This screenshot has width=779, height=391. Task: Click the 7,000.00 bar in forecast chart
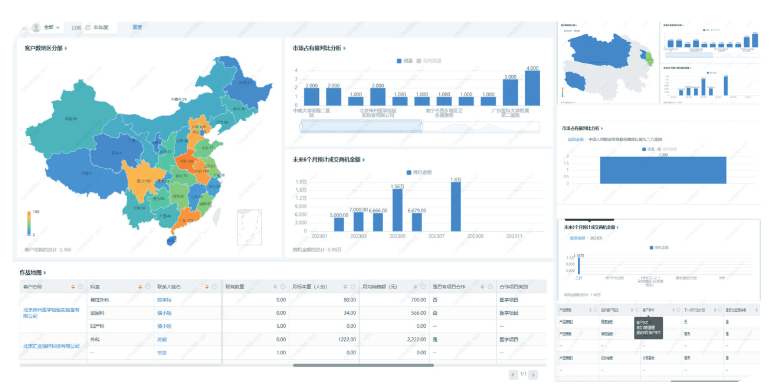(358, 222)
